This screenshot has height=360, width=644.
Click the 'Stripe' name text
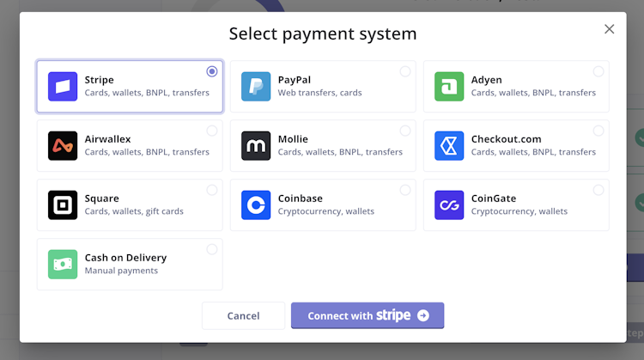pos(100,80)
